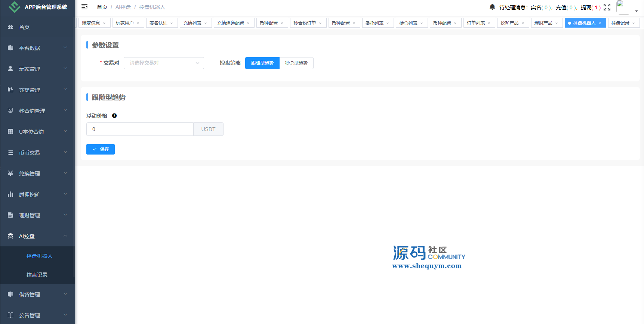This screenshot has height=324, width=644.
Task: Toggle fullscreen mode icon
Action: pos(607,7)
